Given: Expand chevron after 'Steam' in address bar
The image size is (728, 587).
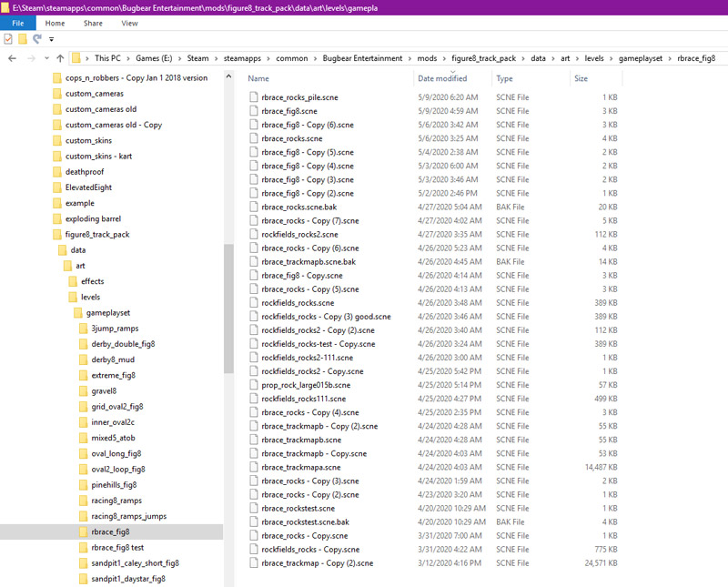Looking at the screenshot, I should 217,58.
